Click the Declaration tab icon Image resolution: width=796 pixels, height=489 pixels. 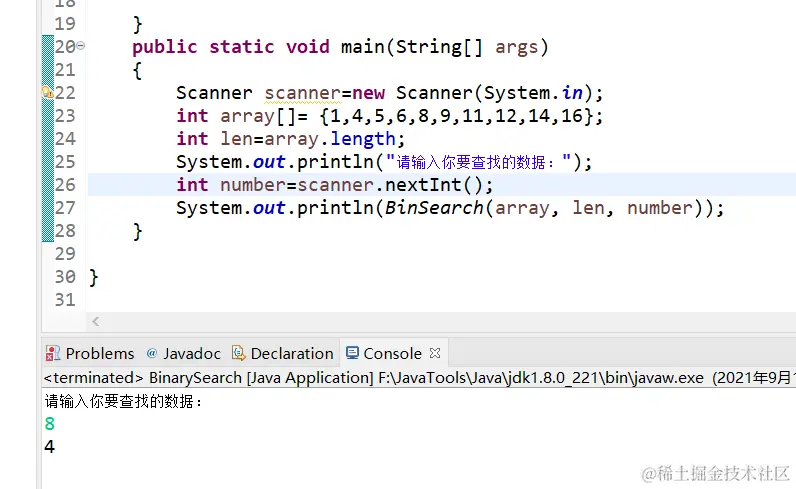(x=238, y=353)
